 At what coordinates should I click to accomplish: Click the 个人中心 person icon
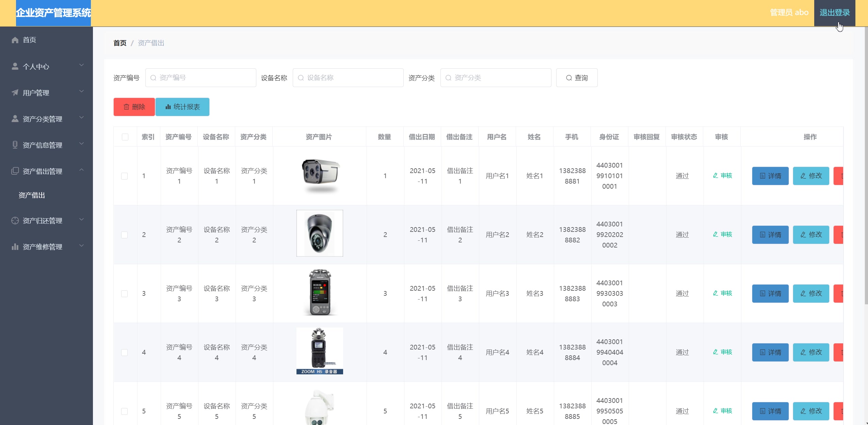[15, 66]
